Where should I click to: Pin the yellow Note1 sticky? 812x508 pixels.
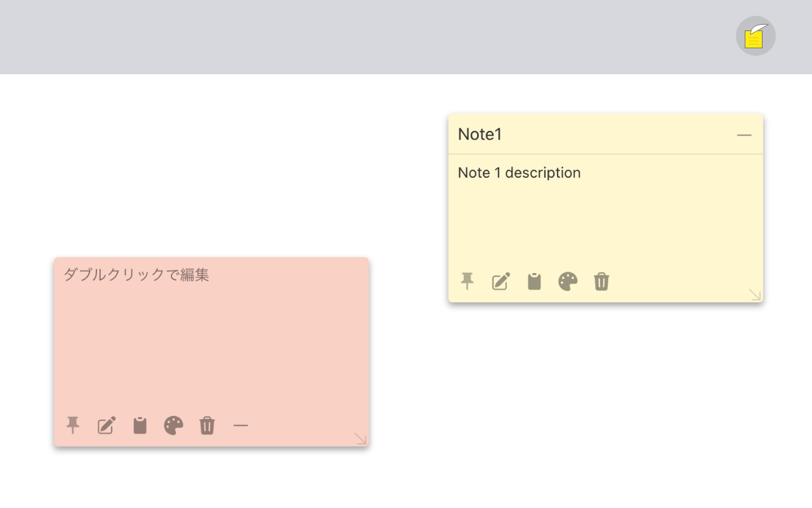468,281
